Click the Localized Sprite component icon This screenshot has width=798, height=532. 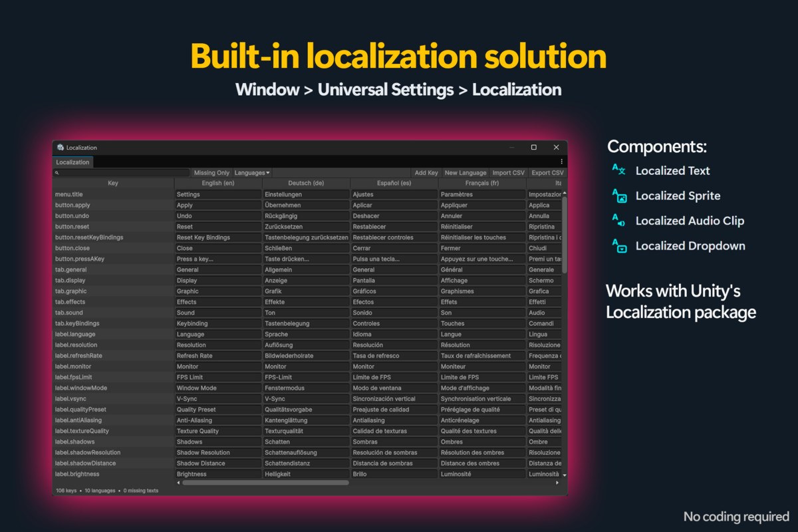tap(618, 195)
